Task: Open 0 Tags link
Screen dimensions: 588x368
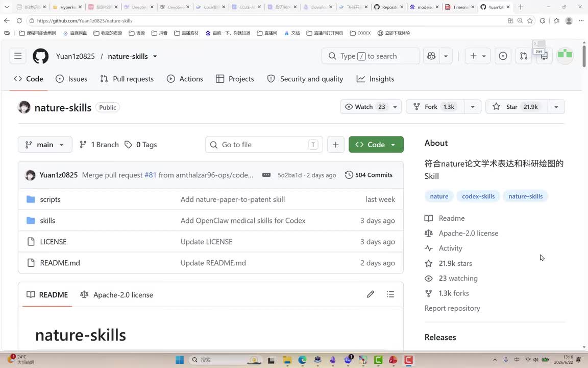Action: coord(141,145)
